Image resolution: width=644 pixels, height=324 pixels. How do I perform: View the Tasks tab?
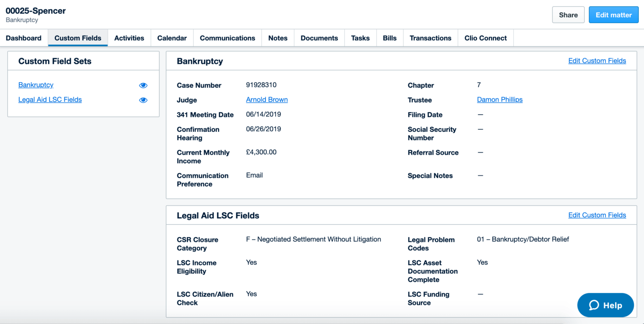click(x=360, y=38)
